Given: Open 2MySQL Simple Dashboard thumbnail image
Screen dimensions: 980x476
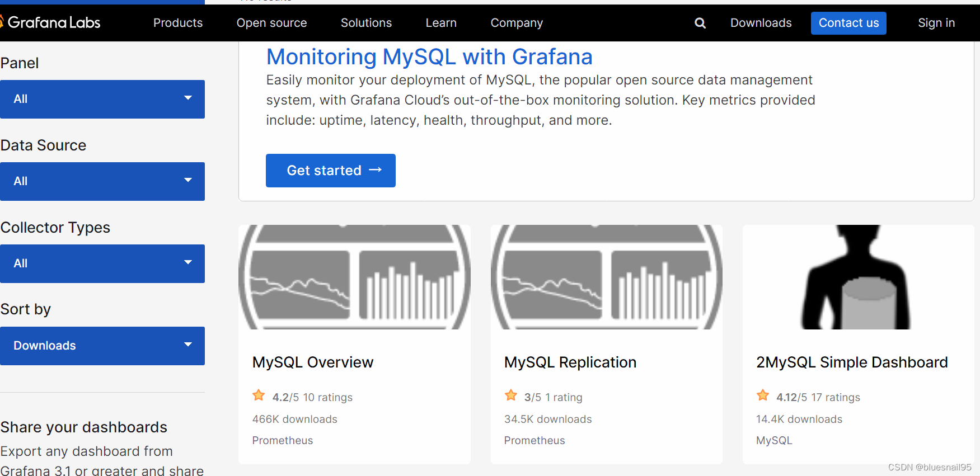Looking at the screenshot, I should [858, 277].
